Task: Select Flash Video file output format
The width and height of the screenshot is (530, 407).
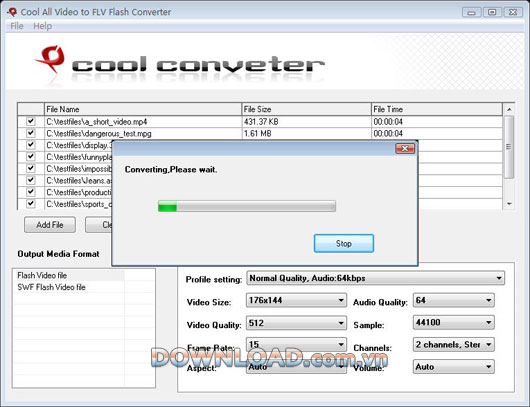Action: point(42,276)
